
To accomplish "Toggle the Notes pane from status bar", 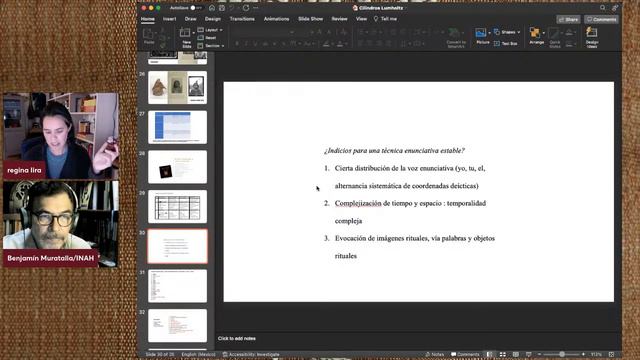I will (434, 354).
